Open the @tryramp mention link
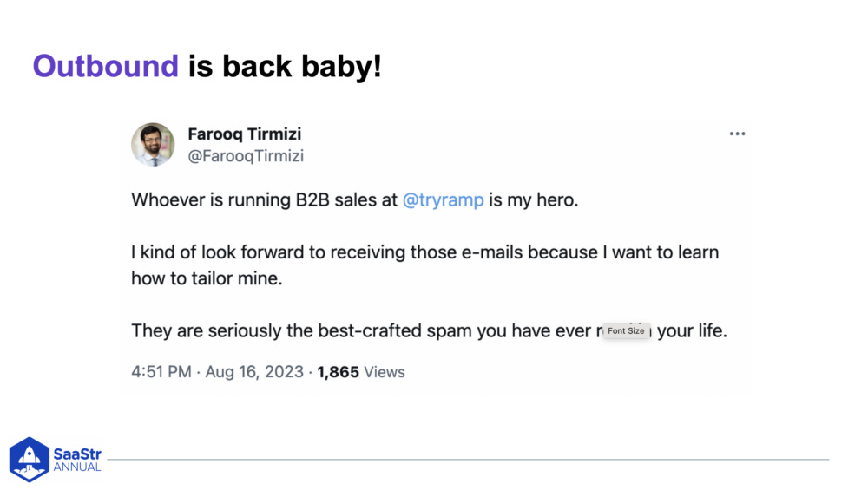 tap(443, 200)
